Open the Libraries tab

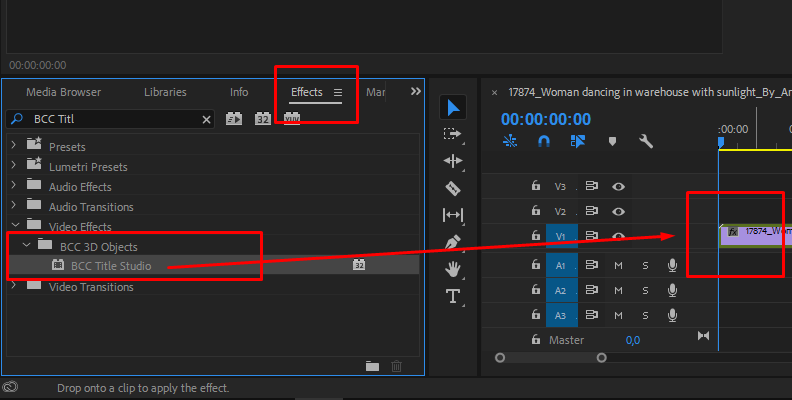[x=165, y=92]
